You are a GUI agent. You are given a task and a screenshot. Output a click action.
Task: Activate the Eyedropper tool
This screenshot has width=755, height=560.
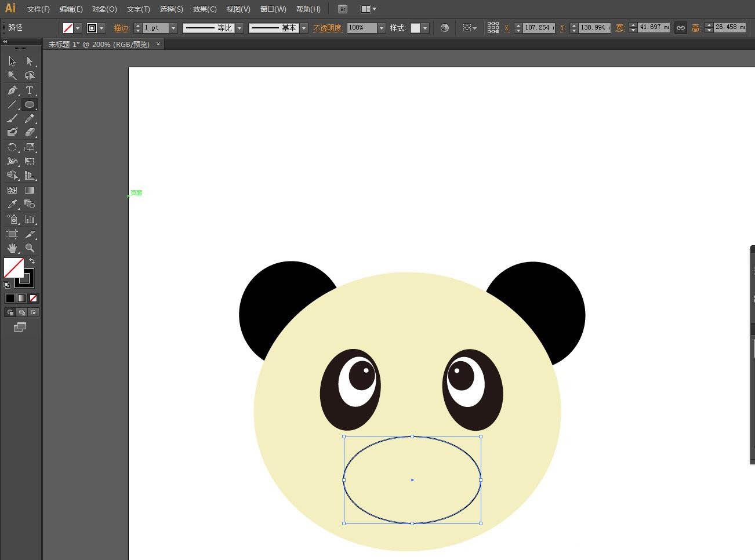[12, 204]
